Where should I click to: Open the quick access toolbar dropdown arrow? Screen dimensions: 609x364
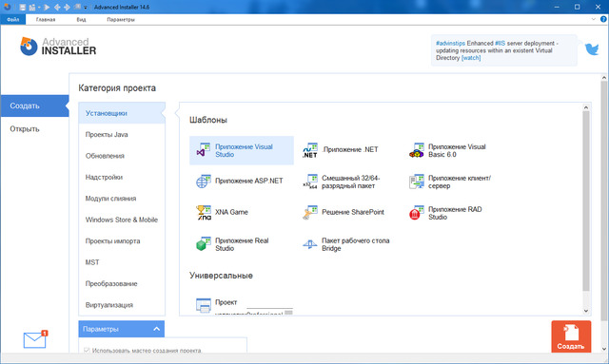pos(86,8)
